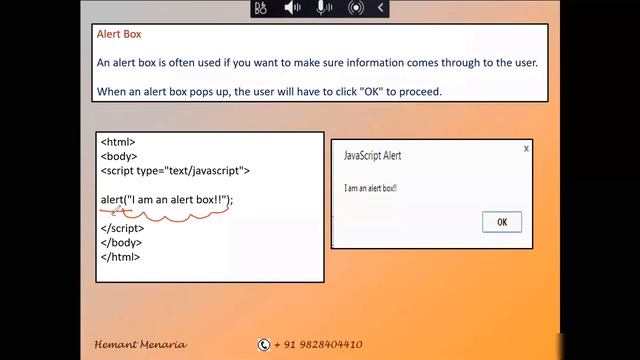This screenshot has width=640, height=360.
Task: Click the opening <html> tag line
Action: pos(118,142)
